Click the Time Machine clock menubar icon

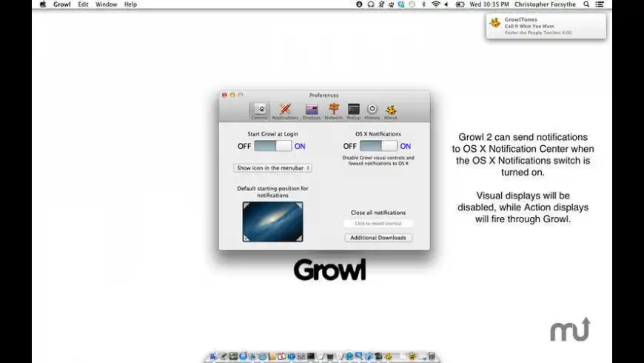(x=412, y=4)
